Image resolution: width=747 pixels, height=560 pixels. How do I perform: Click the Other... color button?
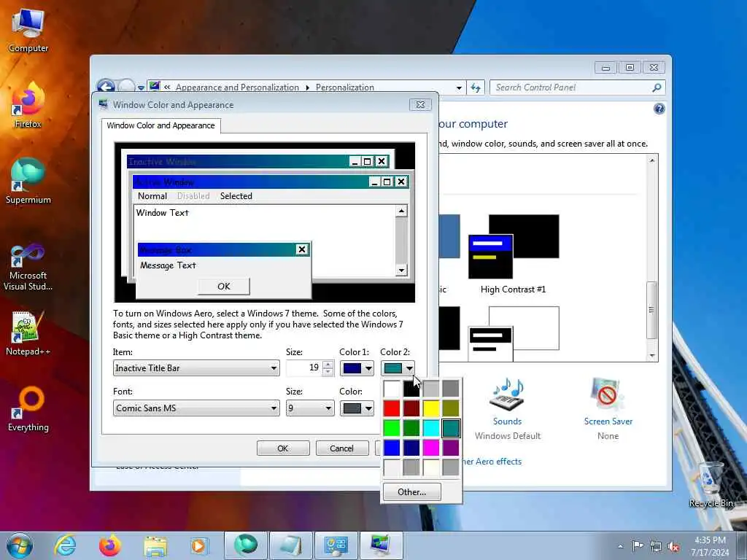pos(412,492)
